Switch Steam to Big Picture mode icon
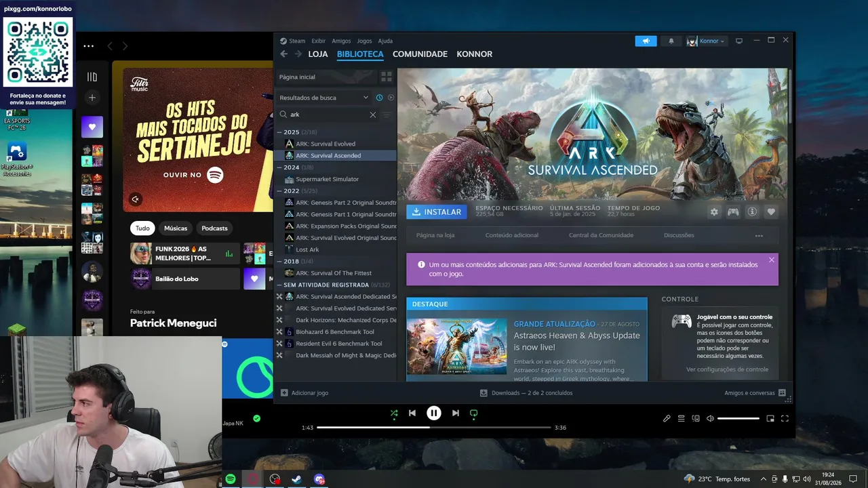 [739, 41]
